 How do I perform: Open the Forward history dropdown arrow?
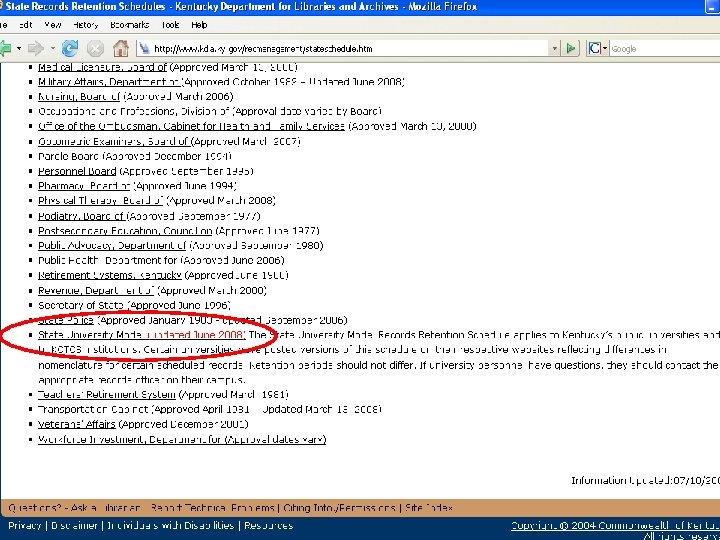(53, 48)
